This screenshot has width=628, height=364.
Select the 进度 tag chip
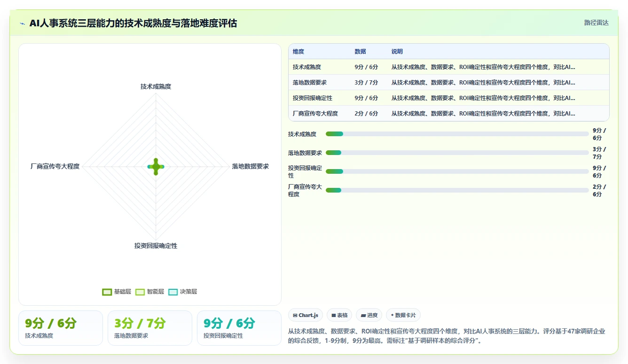coord(369,315)
